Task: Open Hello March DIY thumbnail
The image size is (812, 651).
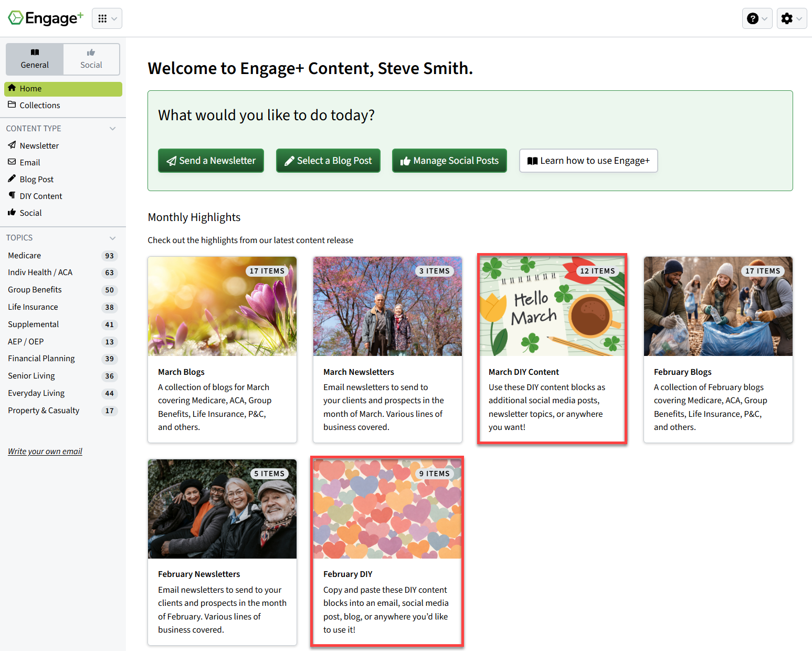Action: coord(552,306)
